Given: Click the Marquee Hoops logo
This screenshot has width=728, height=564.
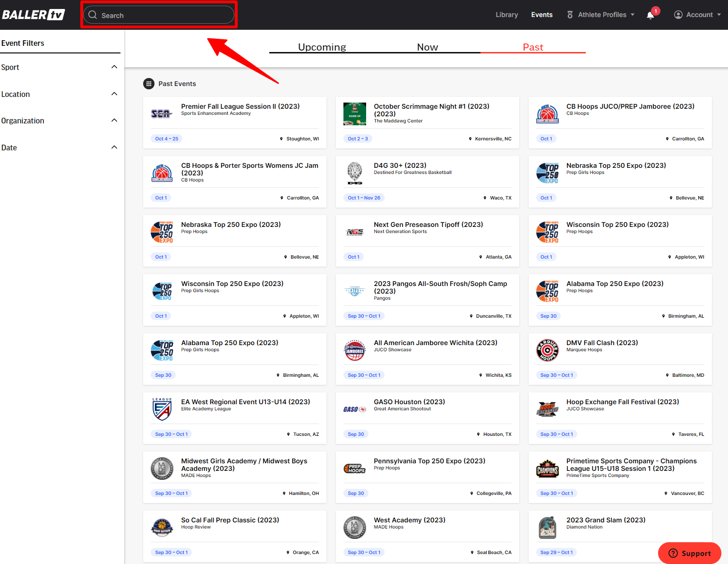Looking at the screenshot, I should pyautogui.click(x=548, y=350).
